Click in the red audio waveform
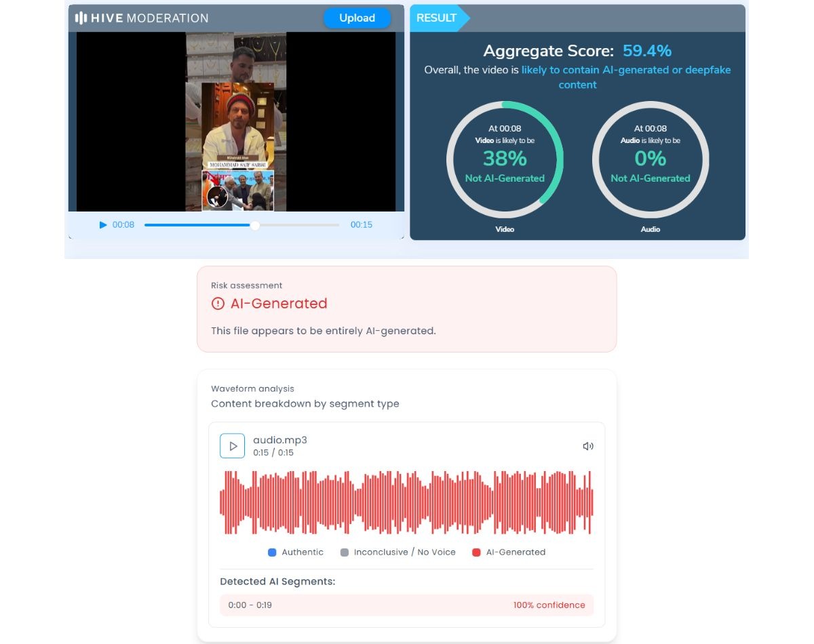The width and height of the screenshot is (814, 644). 406,502
